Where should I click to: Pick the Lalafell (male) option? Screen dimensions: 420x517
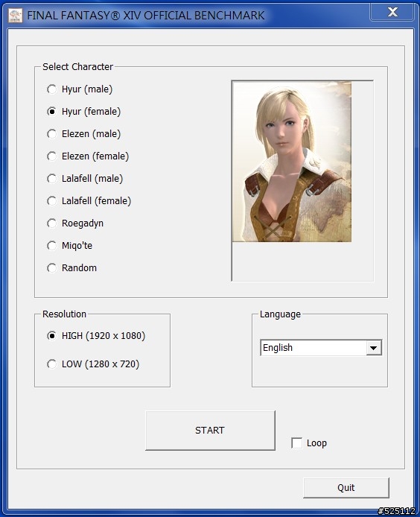pyautogui.click(x=85, y=178)
